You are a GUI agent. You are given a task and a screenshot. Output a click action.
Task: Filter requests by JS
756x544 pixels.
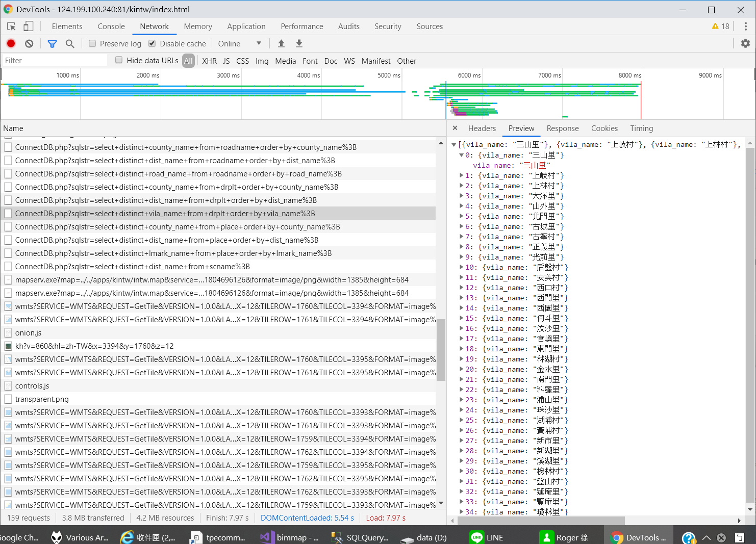point(226,61)
